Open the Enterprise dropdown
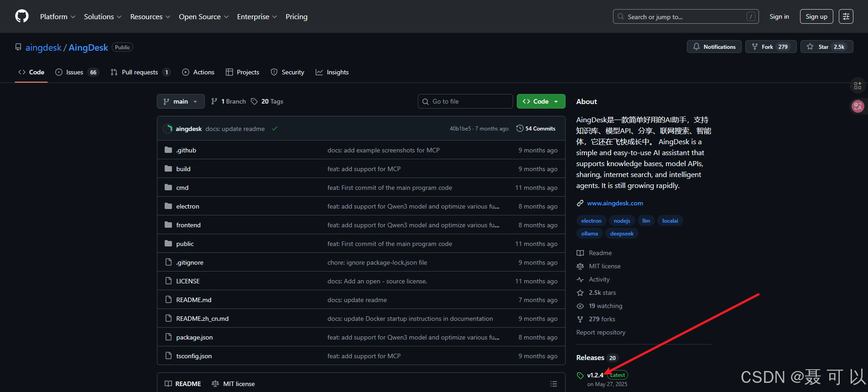The height and width of the screenshot is (392, 868). (x=257, y=16)
